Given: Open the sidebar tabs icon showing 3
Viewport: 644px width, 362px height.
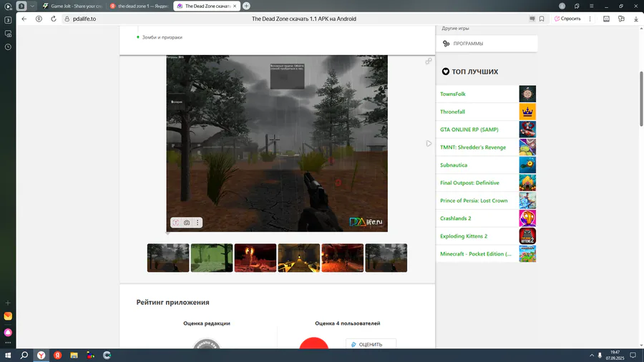Looking at the screenshot, I should [8, 20].
